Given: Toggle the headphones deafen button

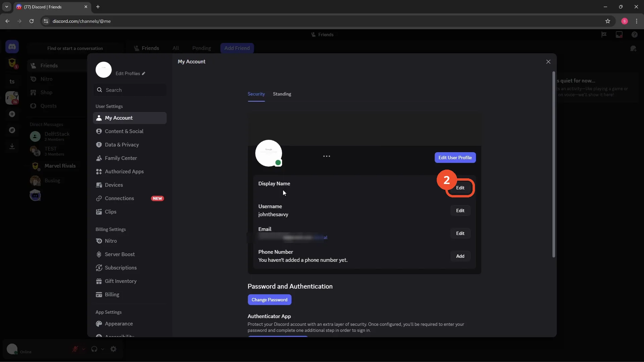Looking at the screenshot, I should tap(94, 349).
